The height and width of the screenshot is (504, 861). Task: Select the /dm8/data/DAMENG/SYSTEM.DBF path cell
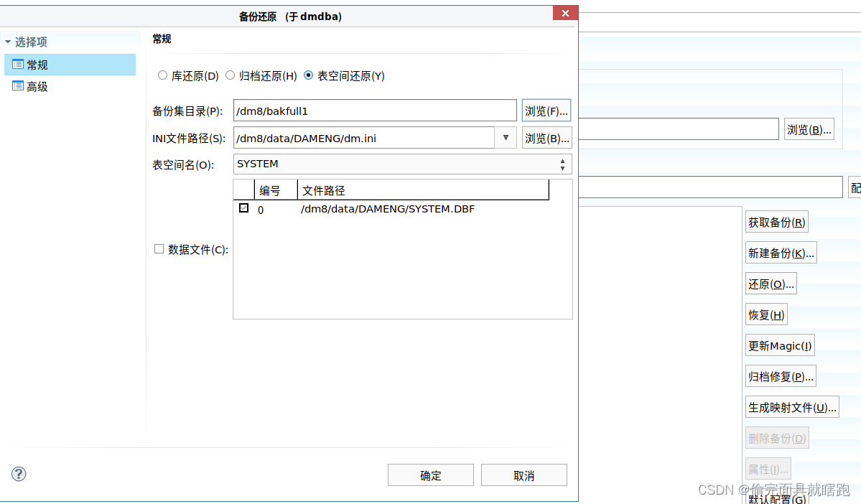(x=388, y=209)
